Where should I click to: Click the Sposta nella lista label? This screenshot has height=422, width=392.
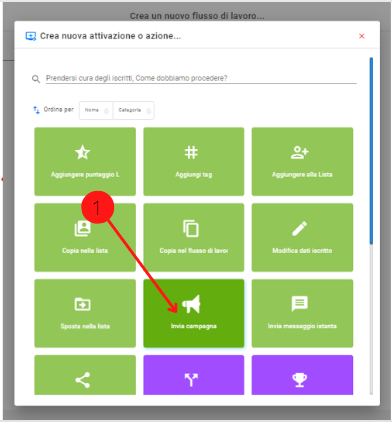[85, 326]
